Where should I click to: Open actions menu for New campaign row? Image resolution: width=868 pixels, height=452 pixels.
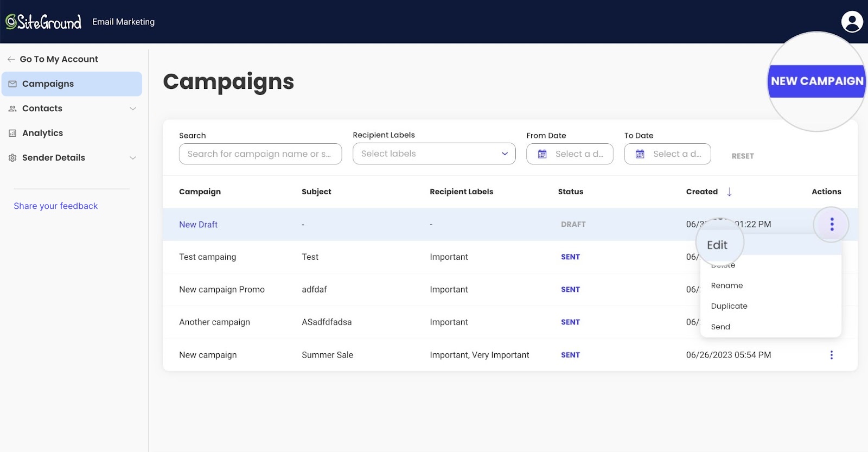point(832,355)
